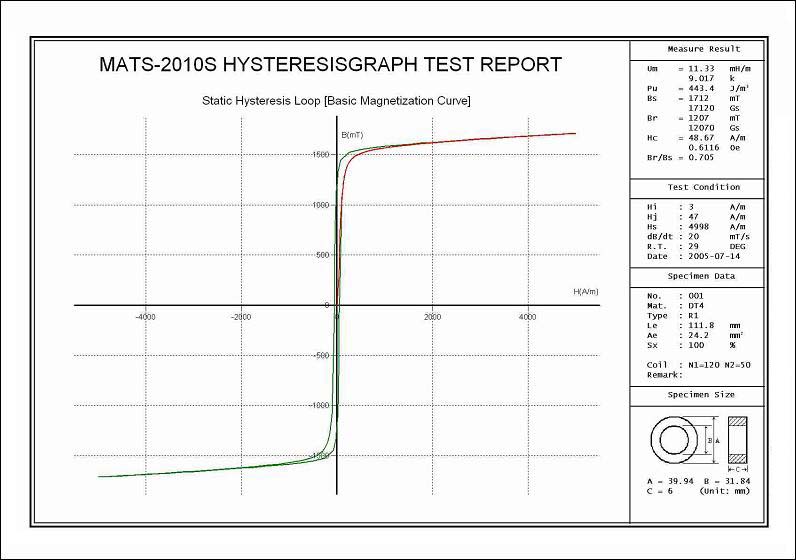This screenshot has width=796, height=560.
Task: Click the MATS-2010S report title
Action: [331, 65]
